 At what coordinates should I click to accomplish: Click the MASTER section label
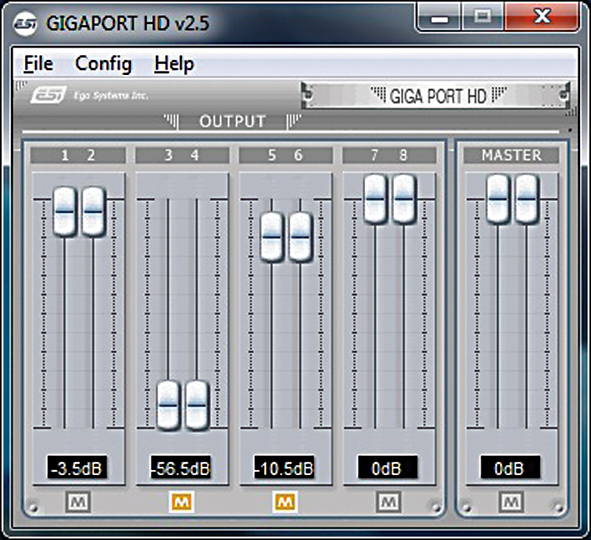pyautogui.click(x=511, y=155)
